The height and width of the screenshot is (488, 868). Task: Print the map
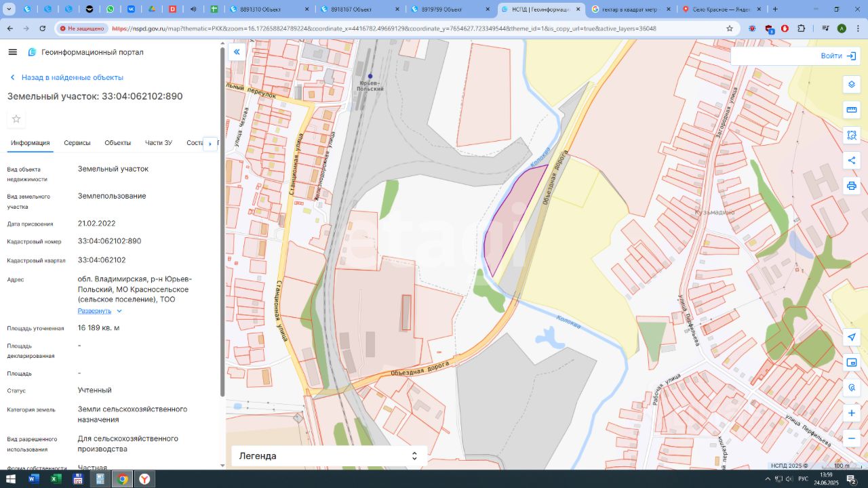point(852,186)
